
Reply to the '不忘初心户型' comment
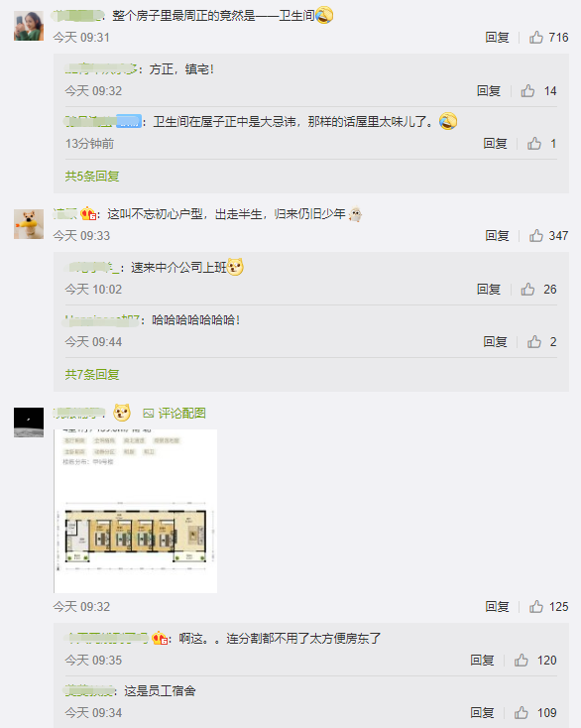click(497, 235)
